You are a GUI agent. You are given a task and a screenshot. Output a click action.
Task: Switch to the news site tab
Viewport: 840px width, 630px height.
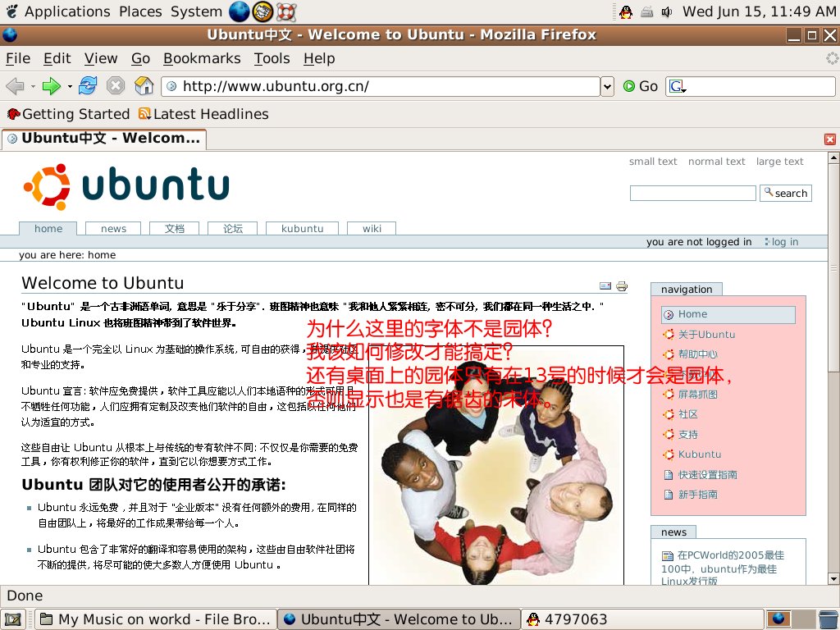pos(113,229)
